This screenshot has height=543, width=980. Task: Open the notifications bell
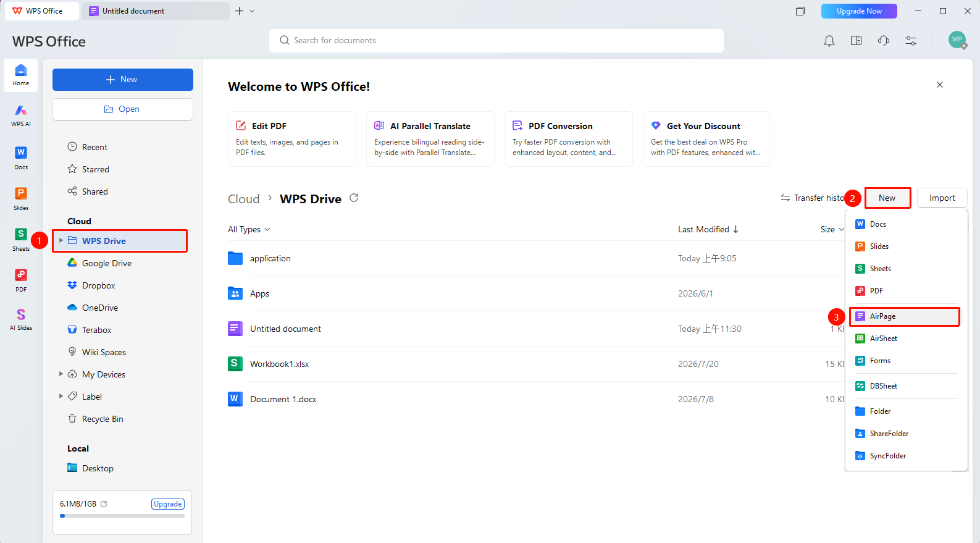coord(829,41)
